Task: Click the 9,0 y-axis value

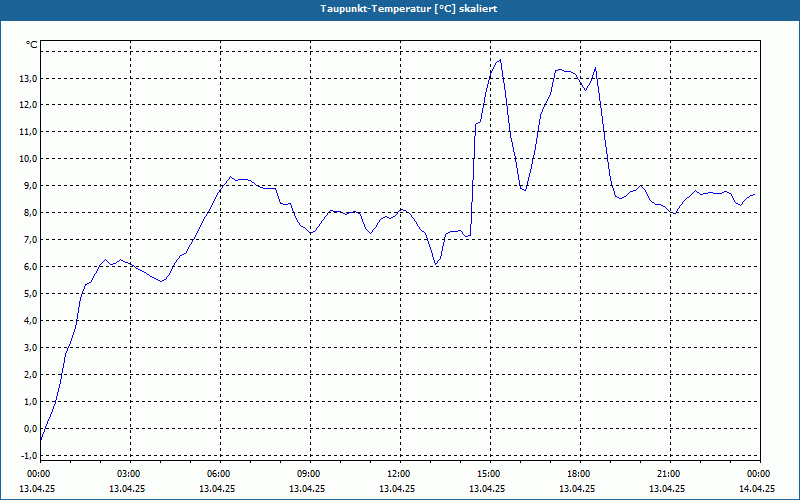Action: [30, 186]
